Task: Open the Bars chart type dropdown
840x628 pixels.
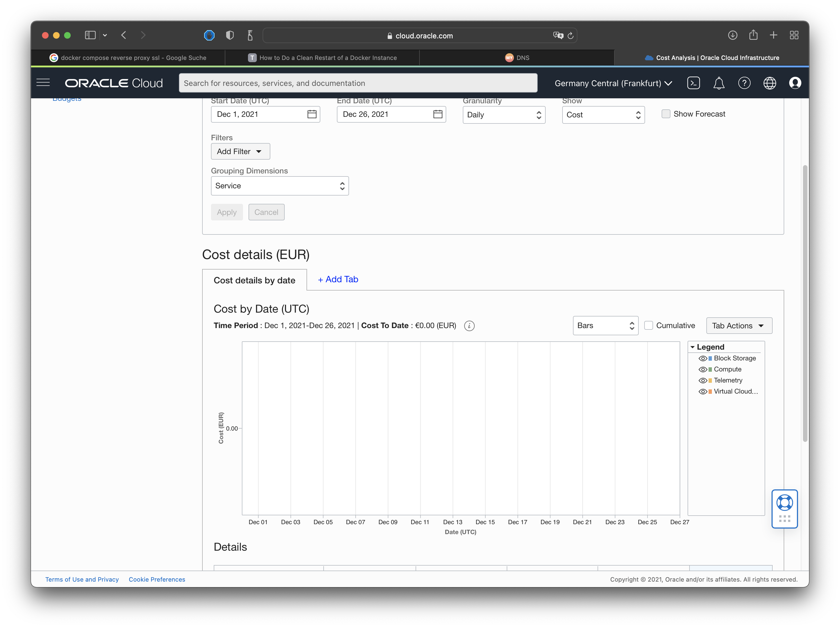Action: (605, 325)
